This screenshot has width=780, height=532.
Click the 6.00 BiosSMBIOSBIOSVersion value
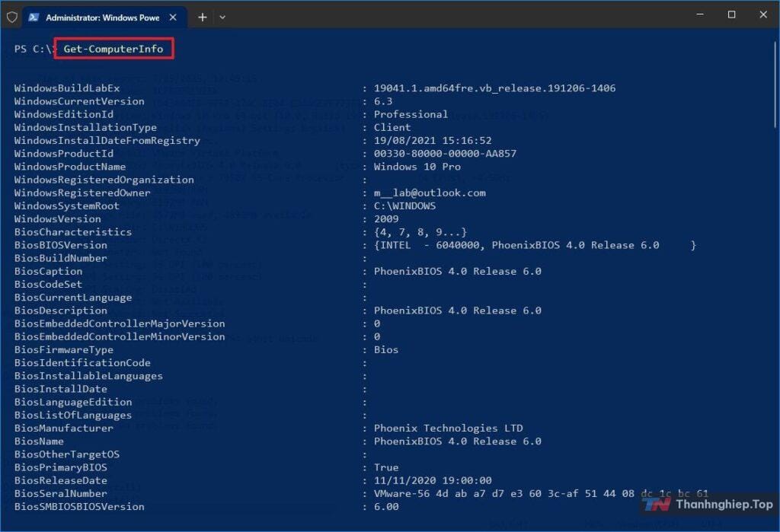[386, 507]
